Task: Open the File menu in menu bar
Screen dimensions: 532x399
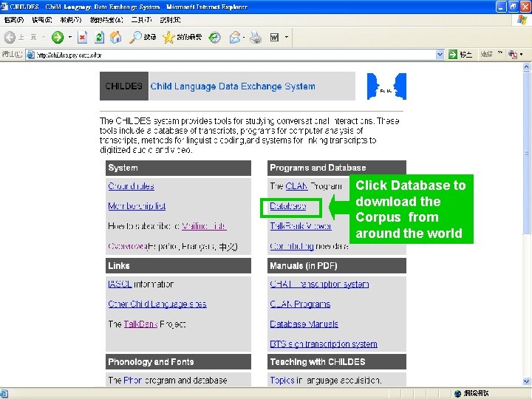Action: pos(13,20)
